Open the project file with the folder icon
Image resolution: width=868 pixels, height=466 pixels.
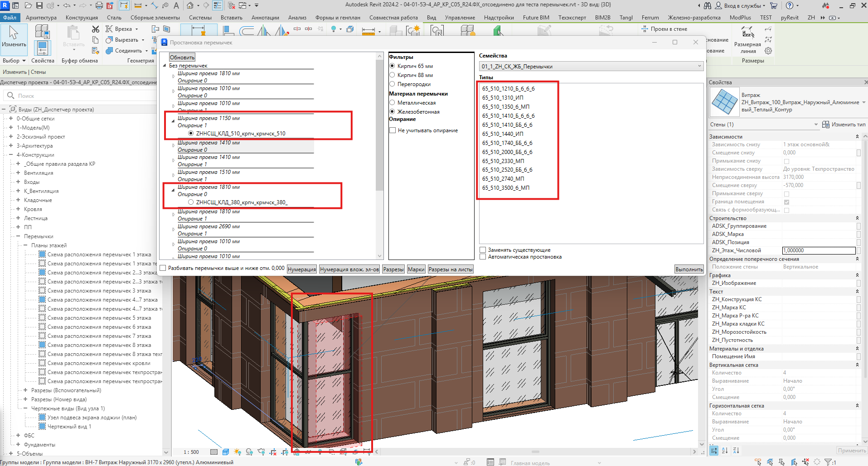pos(28,5)
